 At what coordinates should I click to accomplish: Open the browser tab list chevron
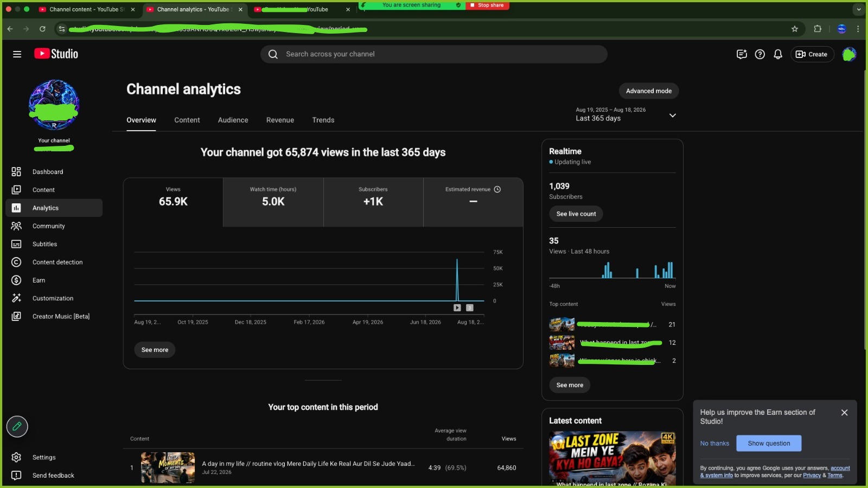tap(858, 9)
